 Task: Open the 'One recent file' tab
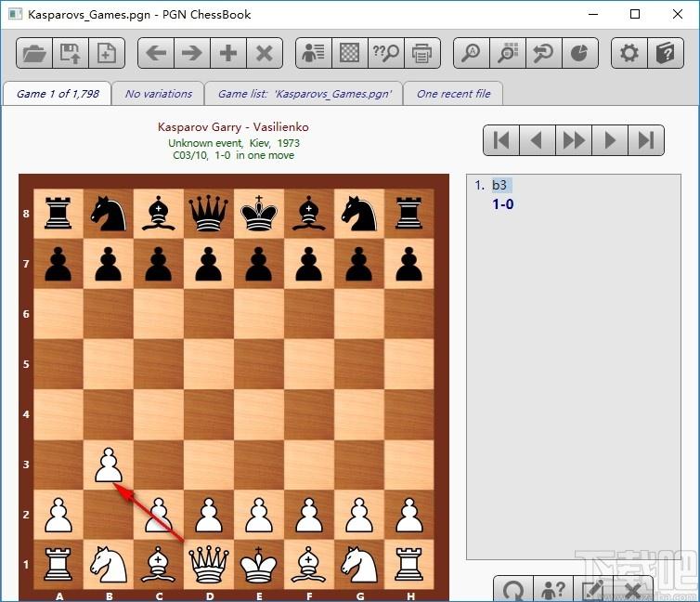click(454, 94)
